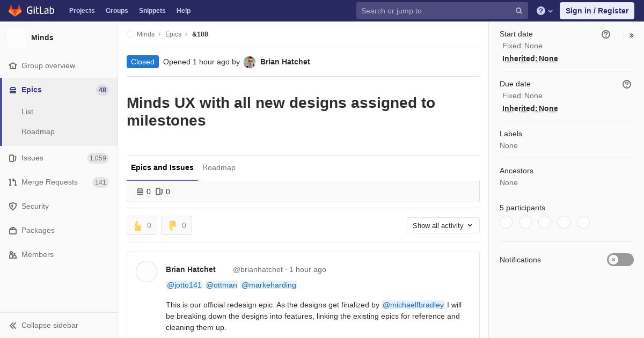644x338 pixels.
Task: Click @markeharding mention
Action: pos(269,285)
